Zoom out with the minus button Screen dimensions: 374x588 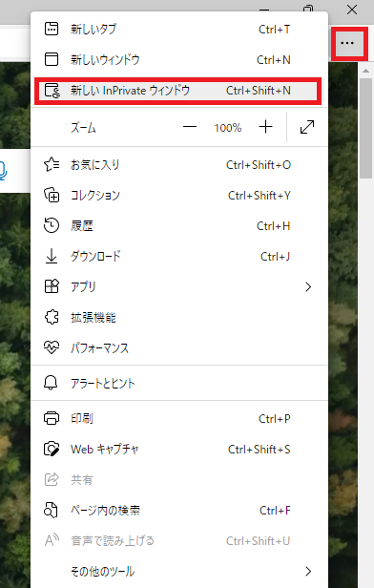tap(190, 127)
